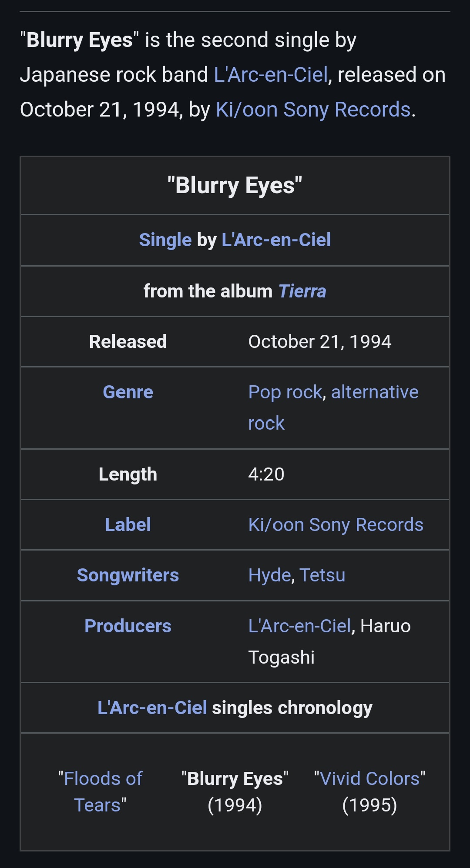
Task: Click the Producers row header link
Action: 128,626
